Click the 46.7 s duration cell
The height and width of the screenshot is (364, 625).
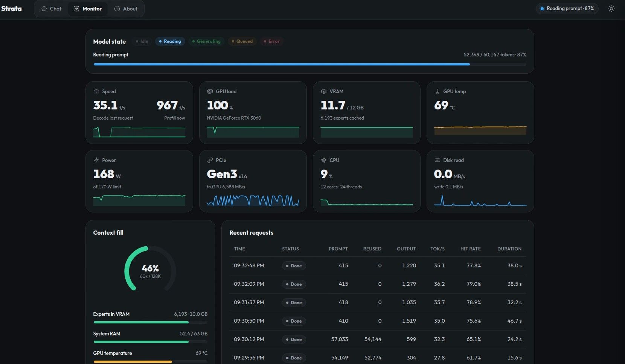514,321
